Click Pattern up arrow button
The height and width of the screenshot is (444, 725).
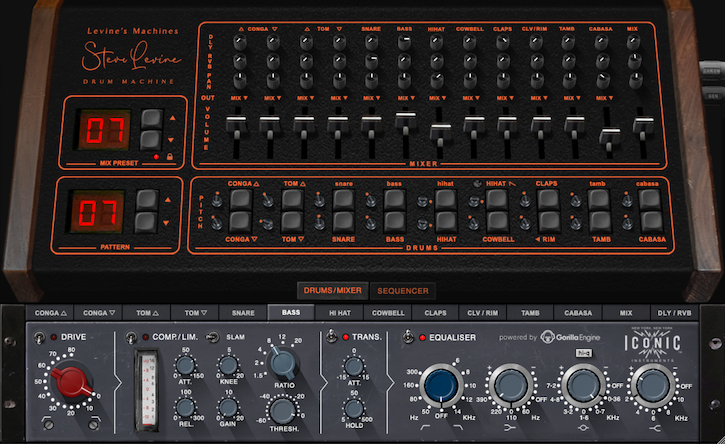coord(147,200)
